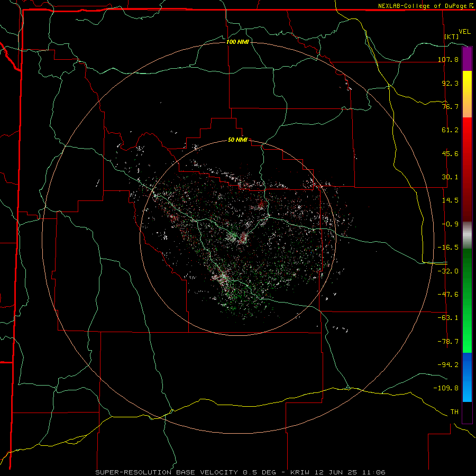The image size is (476, 476).
Task: Select the 14.5 velocity scale value
Action: pos(450,200)
